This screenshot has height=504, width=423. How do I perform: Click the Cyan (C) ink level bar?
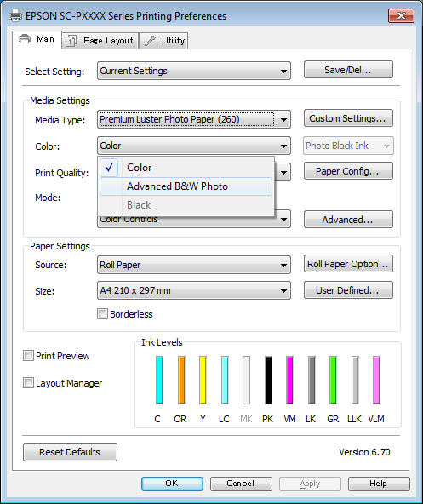159,380
